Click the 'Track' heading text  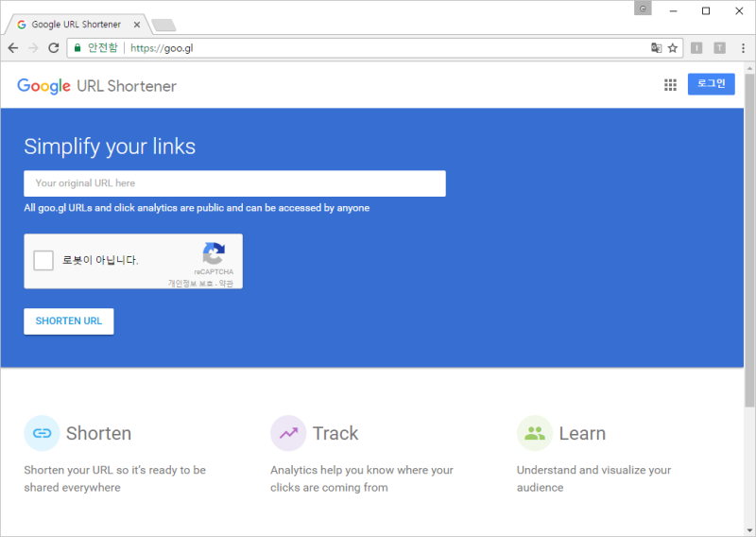(x=335, y=433)
